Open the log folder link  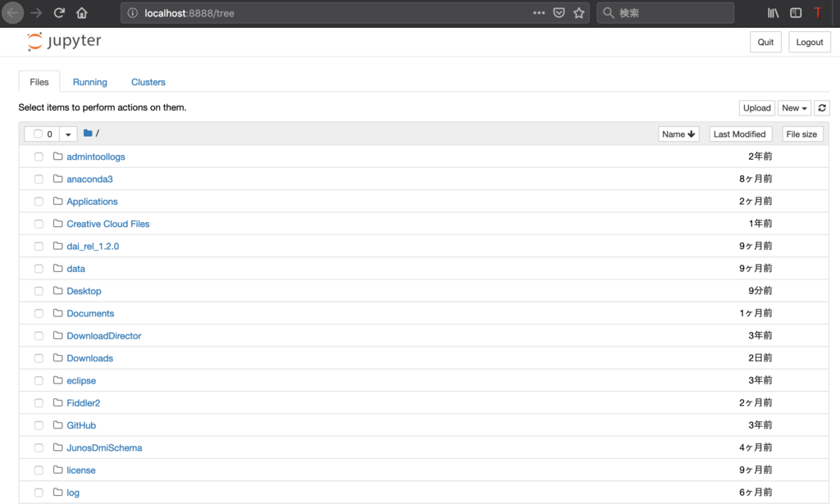click(73, 493)
